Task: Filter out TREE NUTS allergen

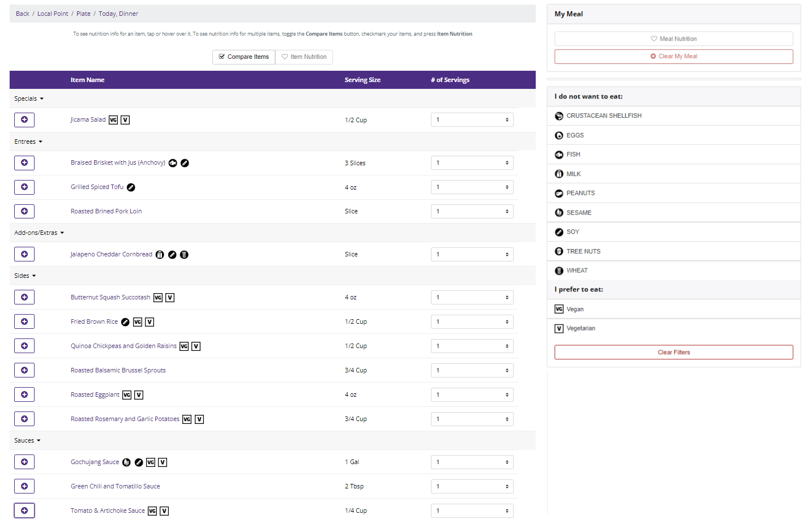Action: click(583, 252)
